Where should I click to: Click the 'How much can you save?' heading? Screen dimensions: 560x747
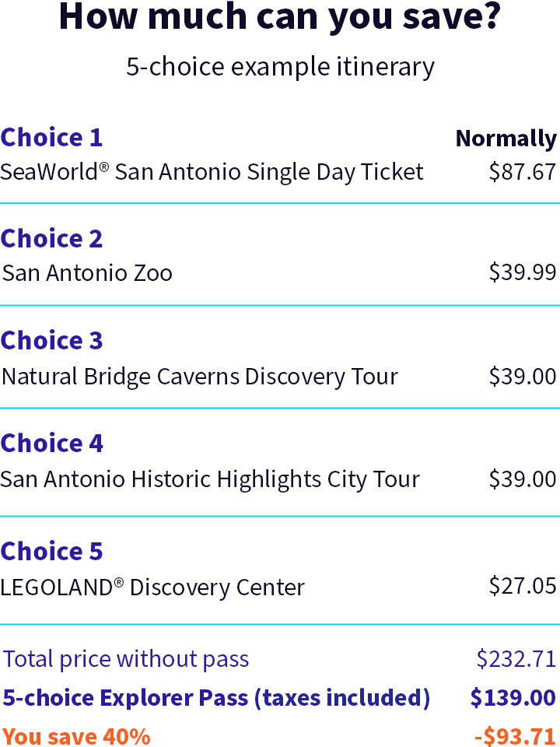pos(280,18)
